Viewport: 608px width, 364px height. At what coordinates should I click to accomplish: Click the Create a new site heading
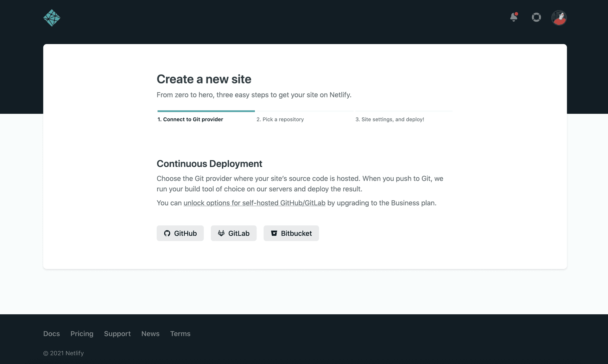coord(204,79)
